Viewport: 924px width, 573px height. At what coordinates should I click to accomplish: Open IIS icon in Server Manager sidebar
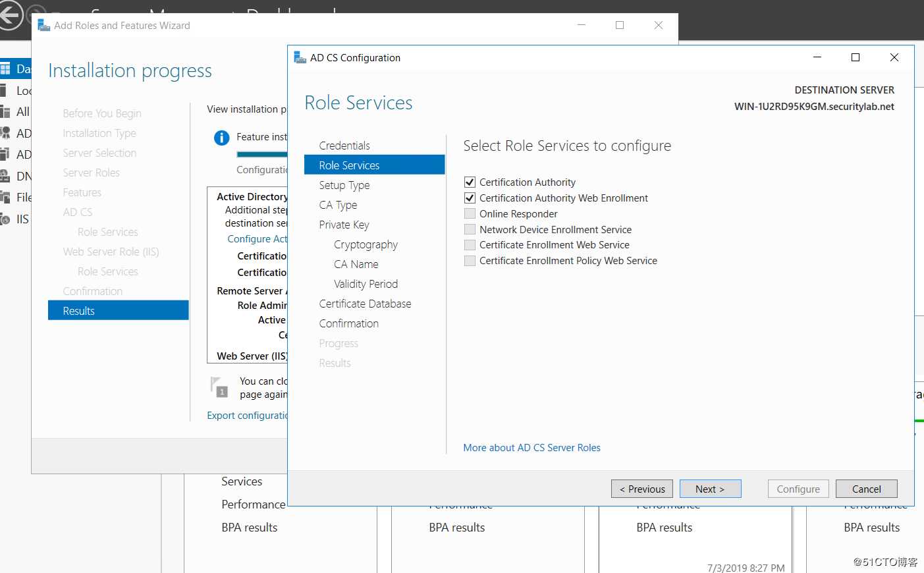(4, 219)
